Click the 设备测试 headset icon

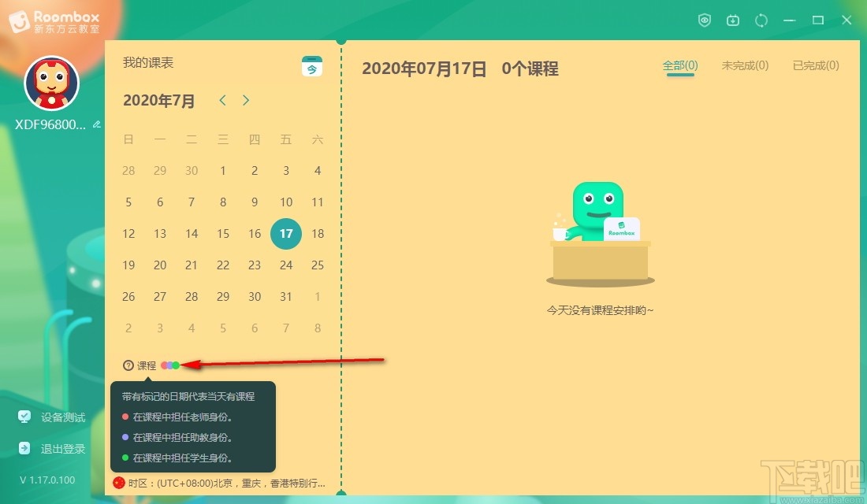click(x=24, y=417)
